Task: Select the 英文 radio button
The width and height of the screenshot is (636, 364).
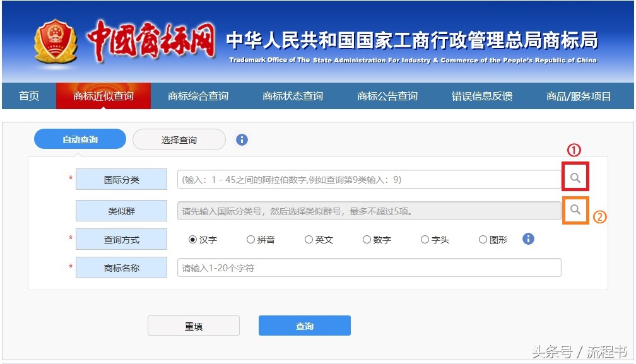Action: (309, 239)
